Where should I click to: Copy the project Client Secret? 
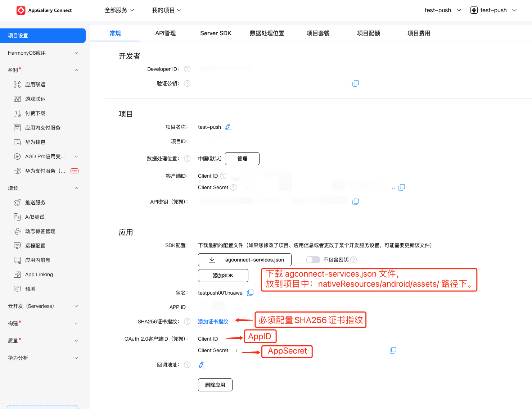(x=402, y=187)
